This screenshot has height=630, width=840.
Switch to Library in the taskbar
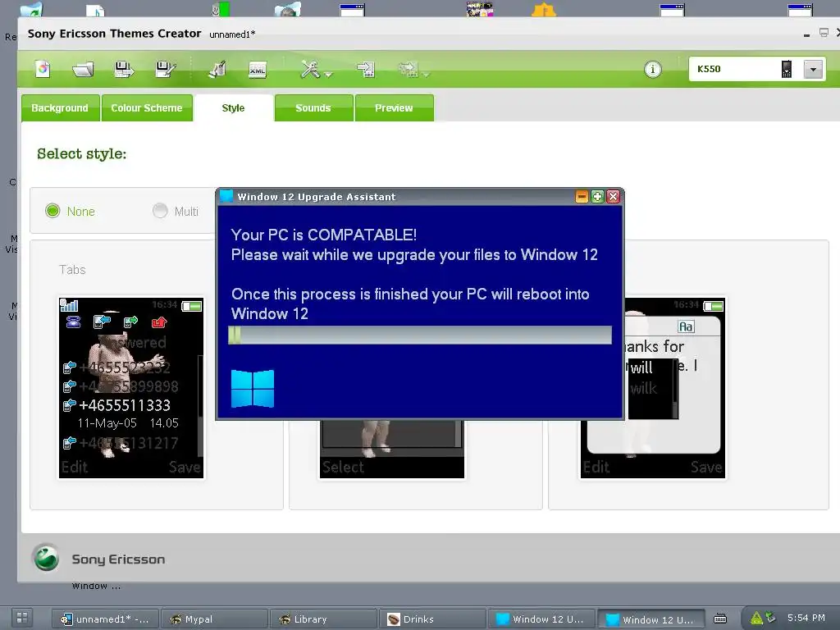tap(323, 619)
